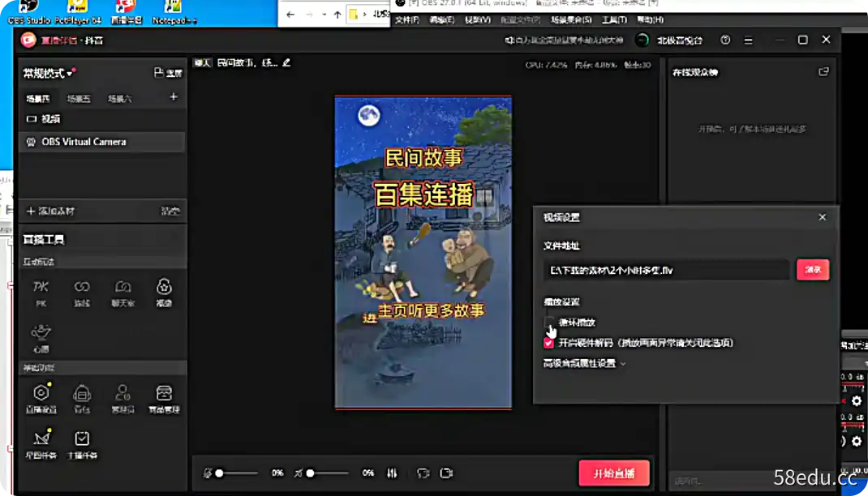868x496 pixels.
Task: Switch to the 竖屏 portrait layout
Action: (168, 72)
